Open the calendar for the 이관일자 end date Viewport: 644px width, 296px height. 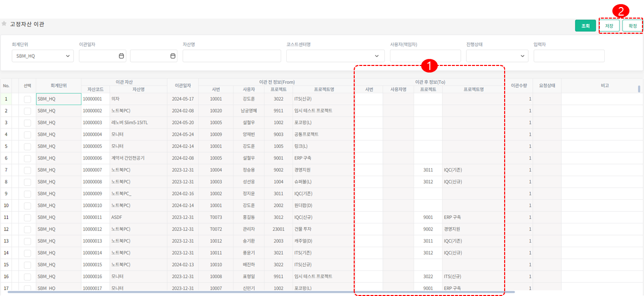coord(173,56)
